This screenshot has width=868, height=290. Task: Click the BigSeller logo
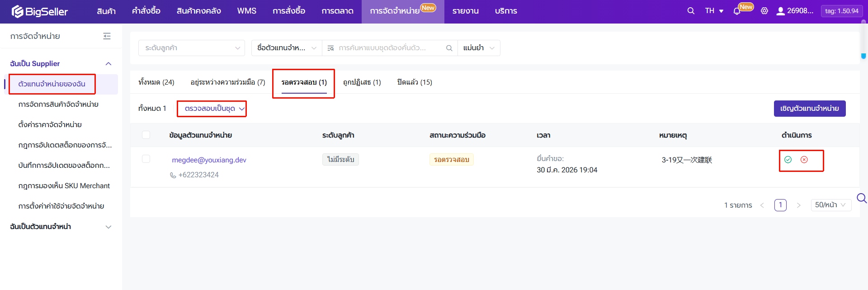pos(40,11)
